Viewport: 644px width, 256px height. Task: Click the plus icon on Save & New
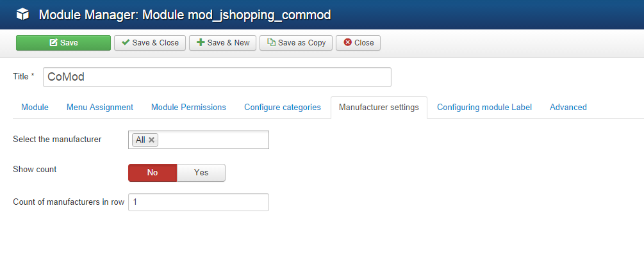201,43
